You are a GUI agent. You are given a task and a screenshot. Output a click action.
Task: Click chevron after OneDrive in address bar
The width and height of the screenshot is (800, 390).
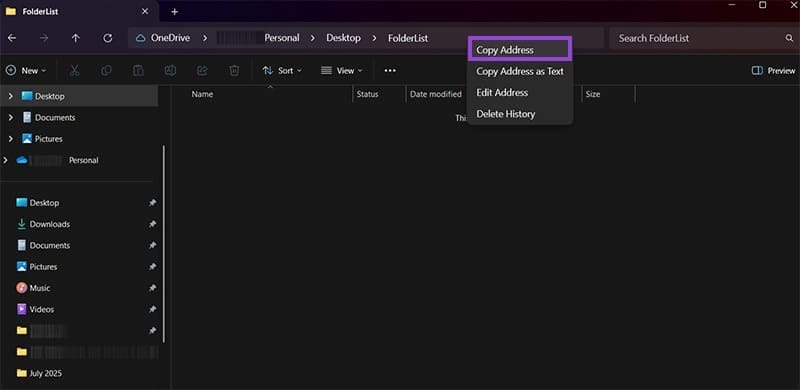tap(205, 38)
